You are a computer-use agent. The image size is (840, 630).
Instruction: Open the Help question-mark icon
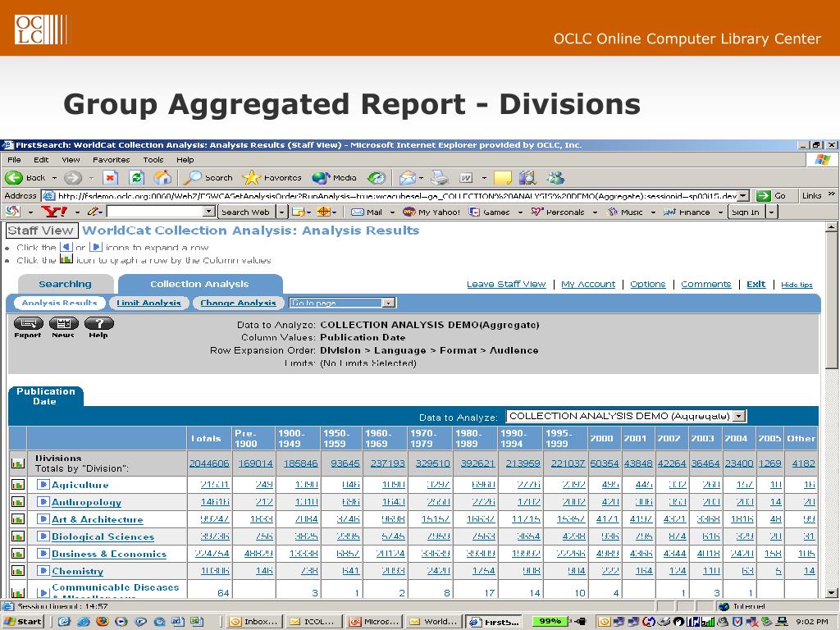(98, 327)
